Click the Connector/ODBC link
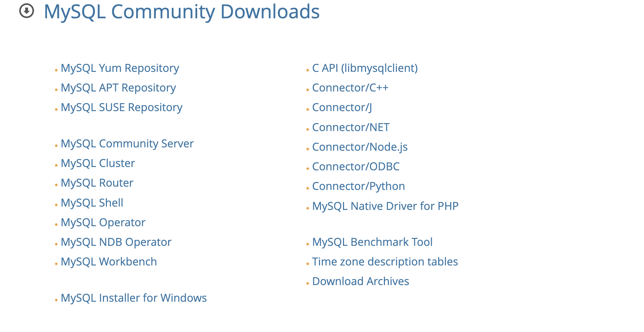Image resolution: width=644 pixels, height=332 pixels. coord(356,167)
